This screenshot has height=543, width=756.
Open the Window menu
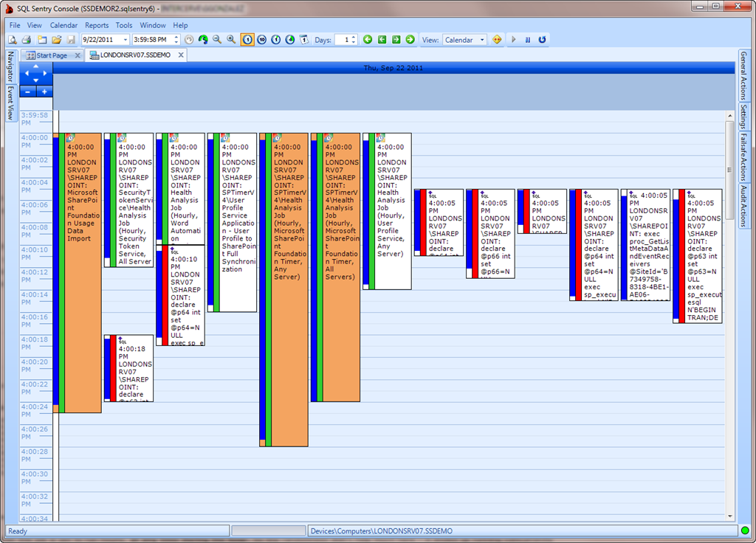(x=153, y=25)
